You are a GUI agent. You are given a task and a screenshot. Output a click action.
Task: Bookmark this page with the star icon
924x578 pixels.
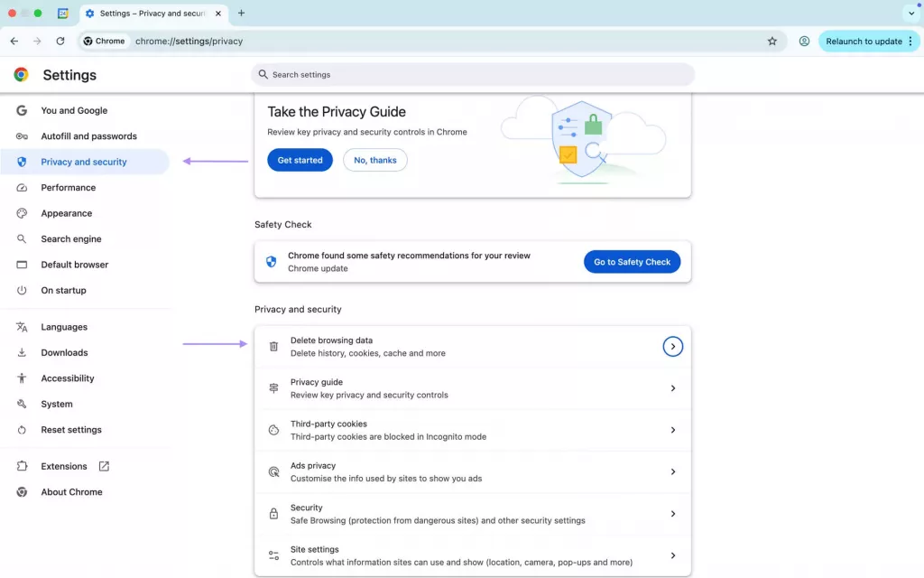coord(772,42)
